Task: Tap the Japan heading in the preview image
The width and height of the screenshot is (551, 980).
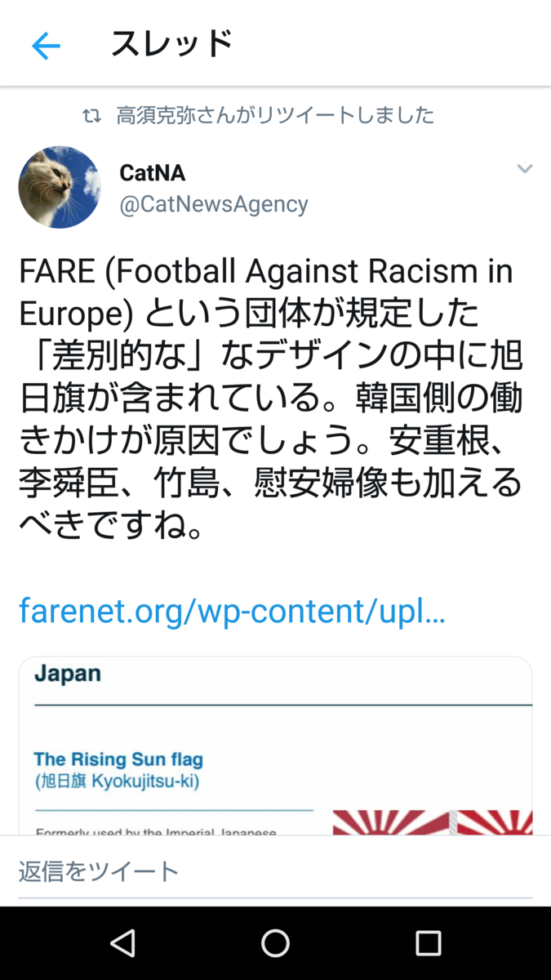Action: click(68, 674)
